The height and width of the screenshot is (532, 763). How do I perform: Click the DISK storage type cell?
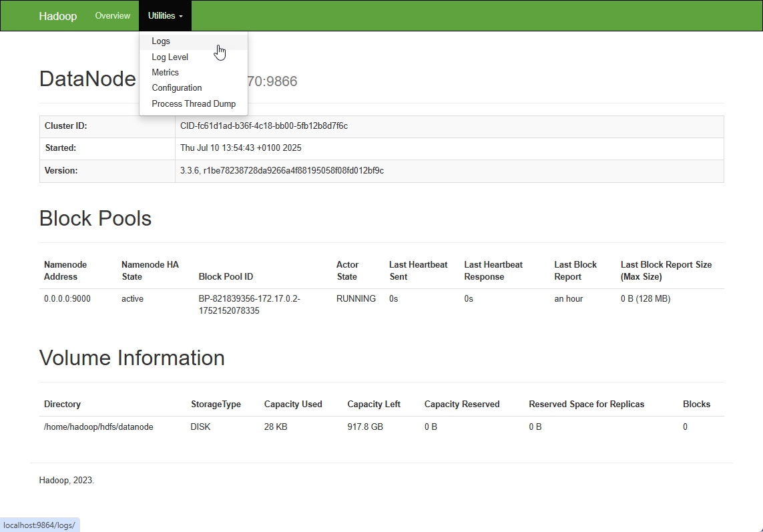click(x=200, y=427)
